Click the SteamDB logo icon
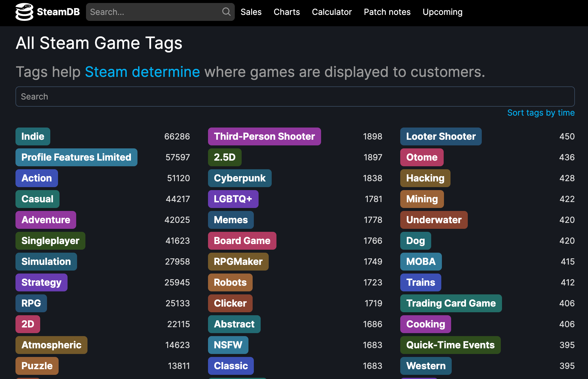The width and height of the screenshot is (588, 379). (x=24, y=12)
